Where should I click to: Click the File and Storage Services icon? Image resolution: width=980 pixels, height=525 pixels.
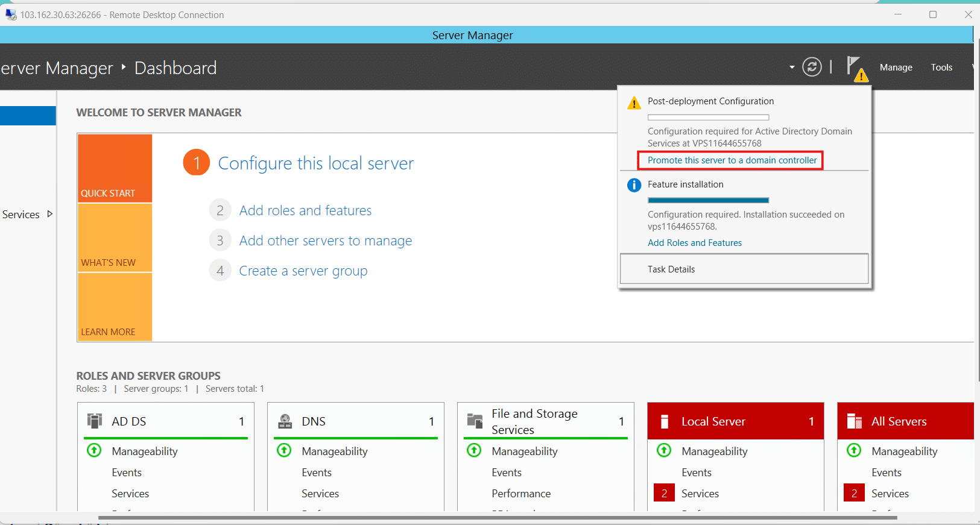pyautogui.click(x=475, y=421)
